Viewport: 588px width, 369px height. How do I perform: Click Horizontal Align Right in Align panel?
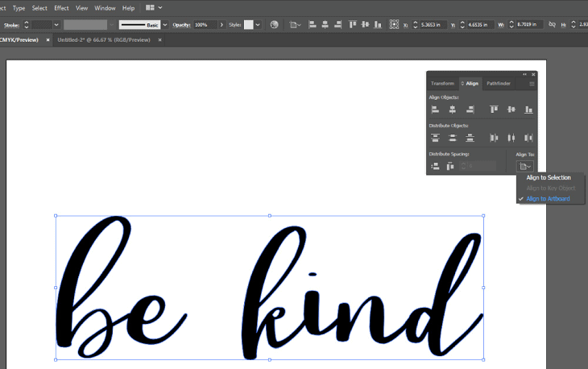tap(470, 110)
